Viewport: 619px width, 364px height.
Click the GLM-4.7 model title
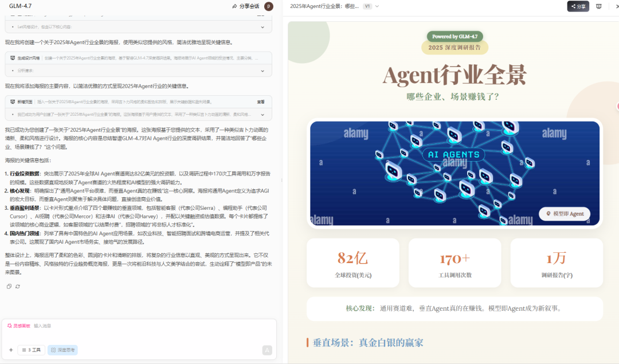(x=21, y=6)
